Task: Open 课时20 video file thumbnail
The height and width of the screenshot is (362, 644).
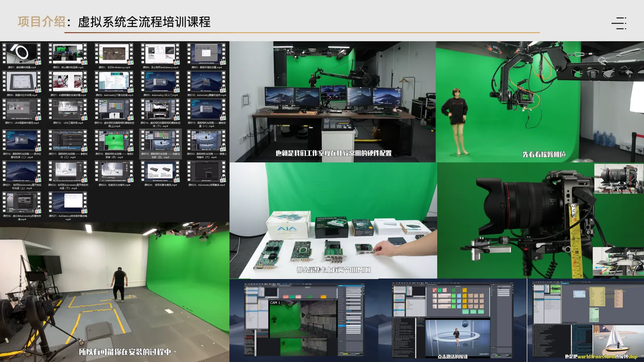Action: pos(206,141)
